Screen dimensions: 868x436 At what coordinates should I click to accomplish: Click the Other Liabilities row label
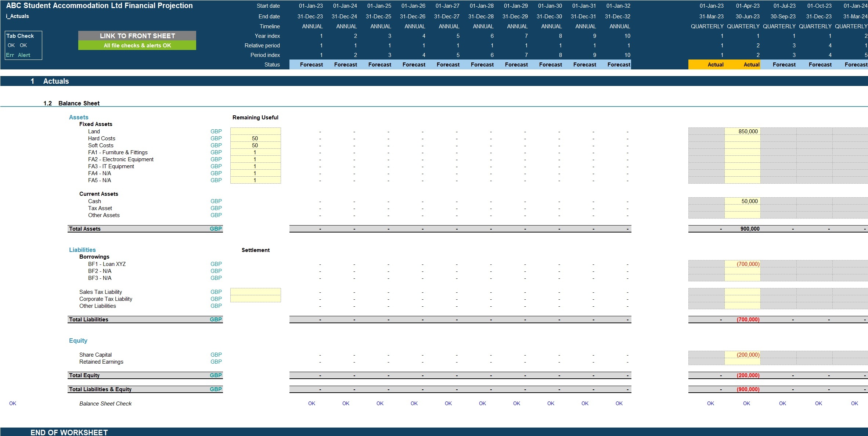click(x=98, y=306)
